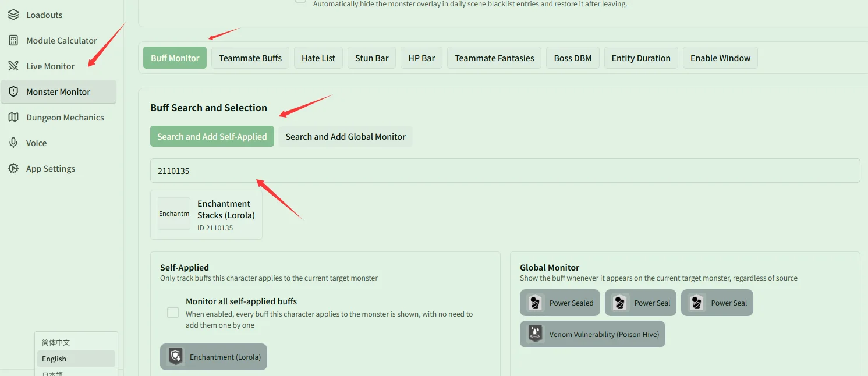Click the Monster Monitor shield icon
Image resolution: width=868 pixels, height=376 pixels.
point(13,91)
